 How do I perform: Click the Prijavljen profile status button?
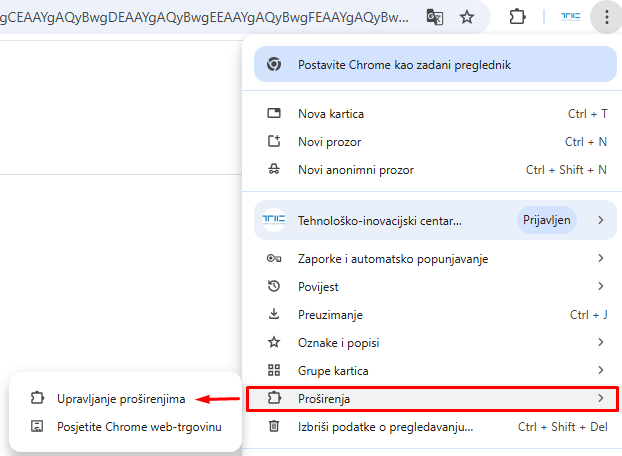[547, 219]
